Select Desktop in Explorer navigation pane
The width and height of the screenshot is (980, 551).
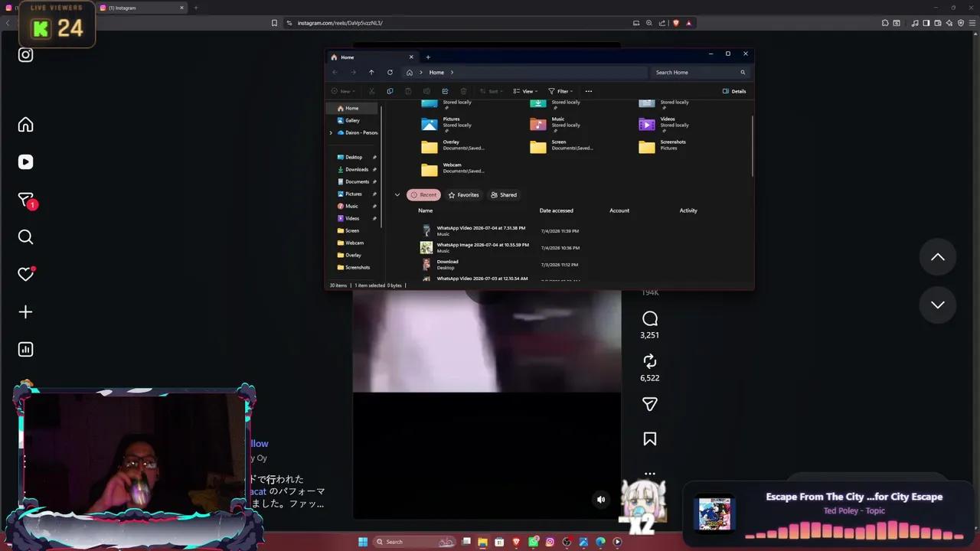[x=354, y=157]
